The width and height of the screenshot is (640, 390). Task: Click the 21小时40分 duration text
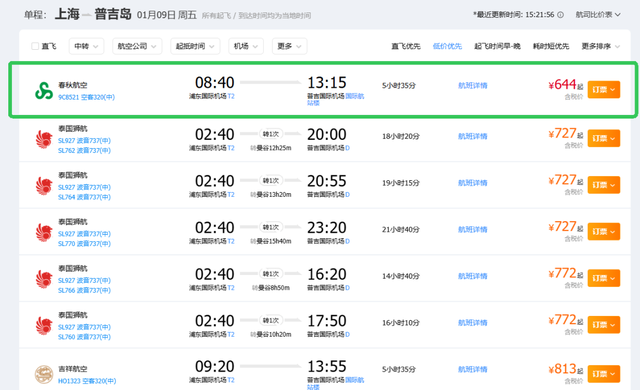click(x=400, y=229)
